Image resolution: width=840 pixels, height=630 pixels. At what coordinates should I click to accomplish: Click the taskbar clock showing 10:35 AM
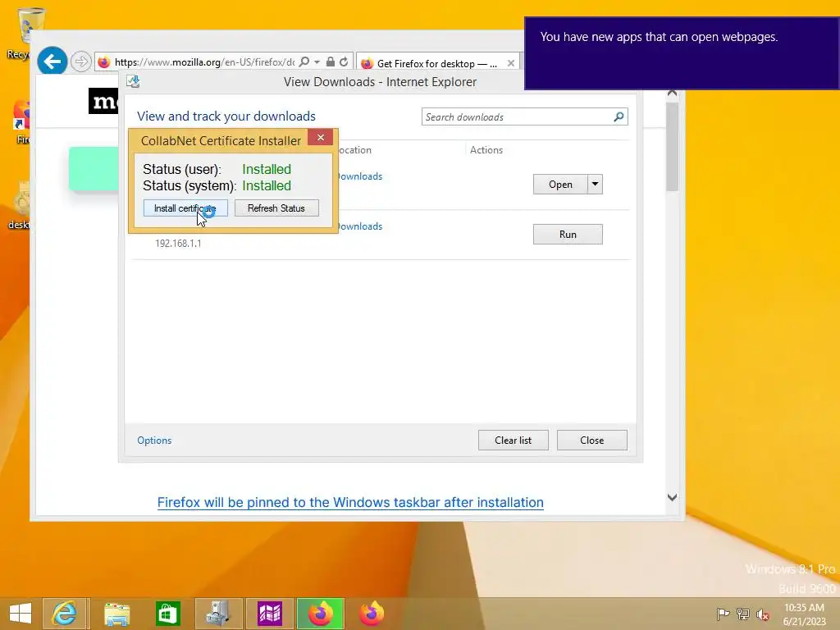pyautogui.click(x=804, y=614)
